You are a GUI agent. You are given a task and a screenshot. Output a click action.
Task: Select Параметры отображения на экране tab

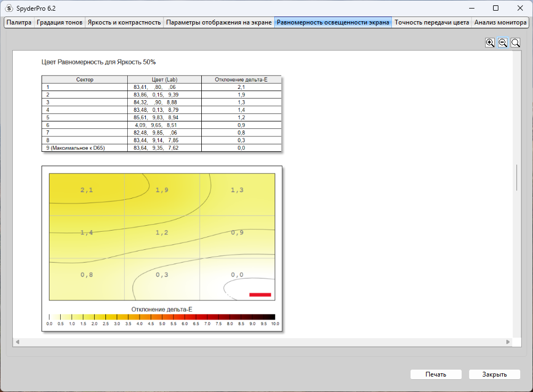(x=219, y=22)
